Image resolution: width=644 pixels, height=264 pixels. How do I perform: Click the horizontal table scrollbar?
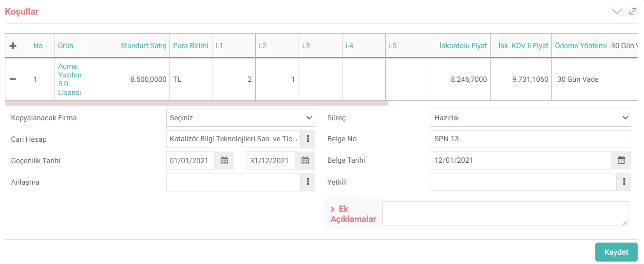point(196,103)
